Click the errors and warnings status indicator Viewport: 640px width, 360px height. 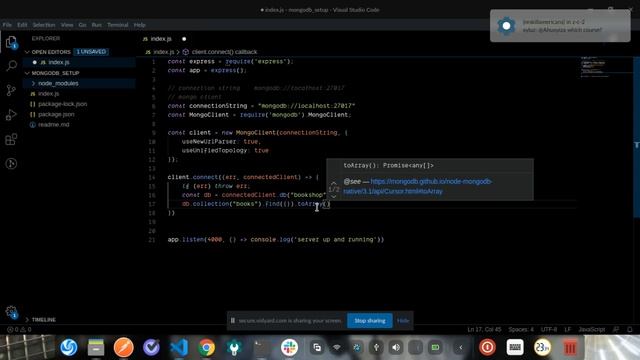(19, 329)
